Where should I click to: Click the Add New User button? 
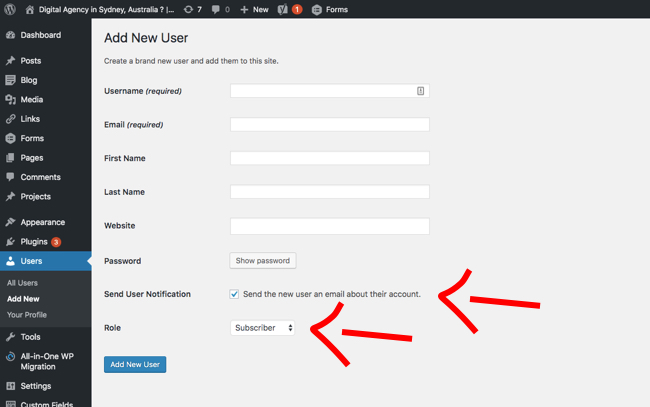coord(135,364)
